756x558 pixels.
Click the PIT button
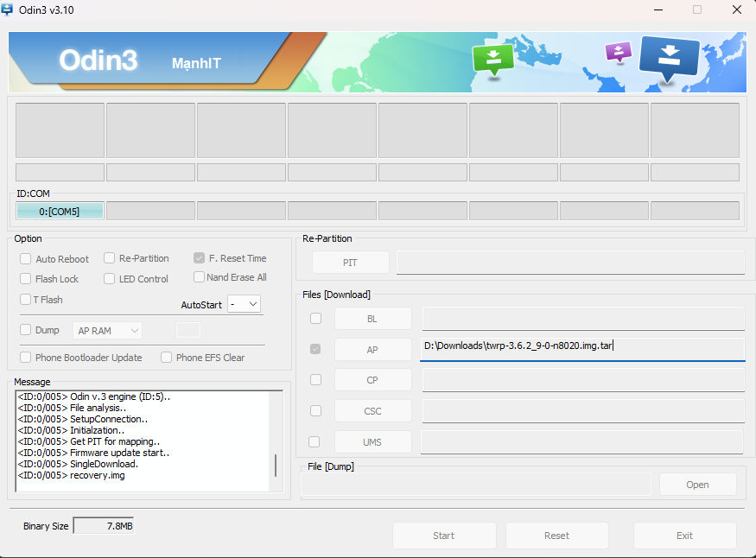(350, 263)
